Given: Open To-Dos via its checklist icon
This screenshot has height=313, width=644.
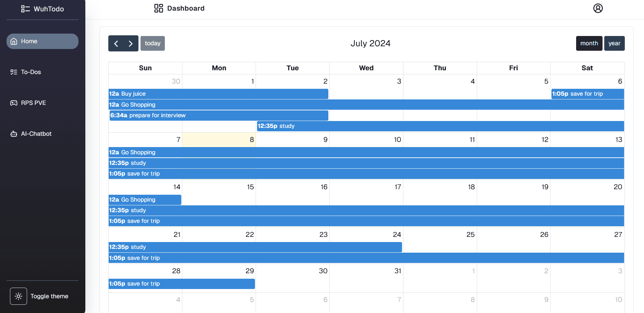Looking at the screenshot, I should (14, 72).
